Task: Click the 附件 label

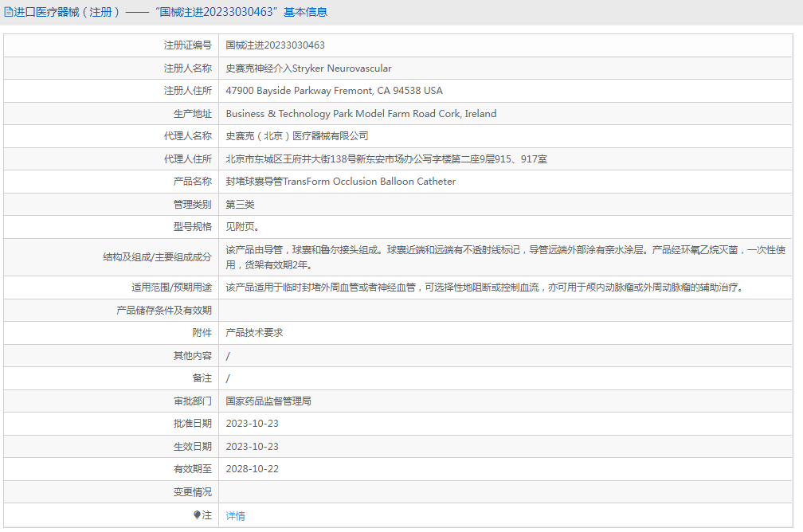Action: point(202,332)
